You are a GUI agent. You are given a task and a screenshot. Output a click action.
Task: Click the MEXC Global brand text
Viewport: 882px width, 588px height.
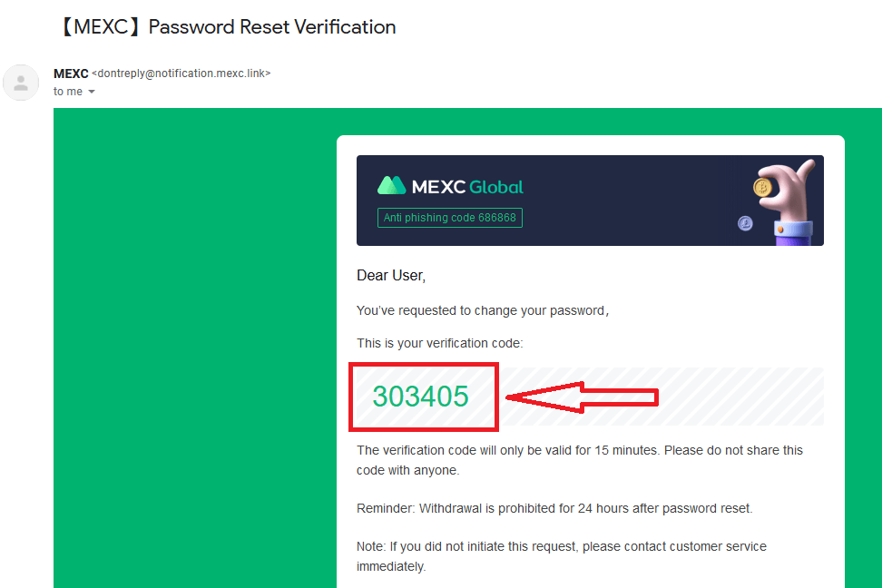[x=467, y=187]
